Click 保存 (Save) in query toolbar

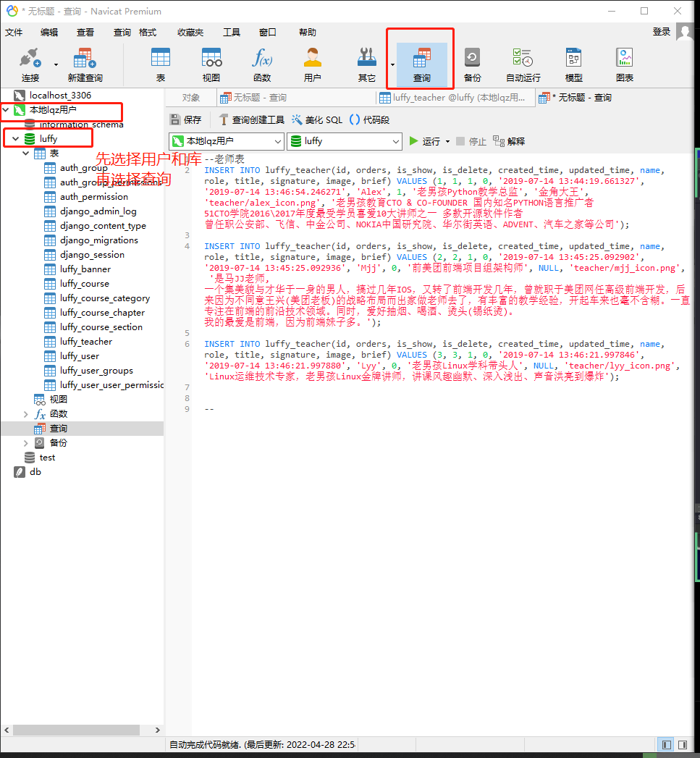[185, 120]
